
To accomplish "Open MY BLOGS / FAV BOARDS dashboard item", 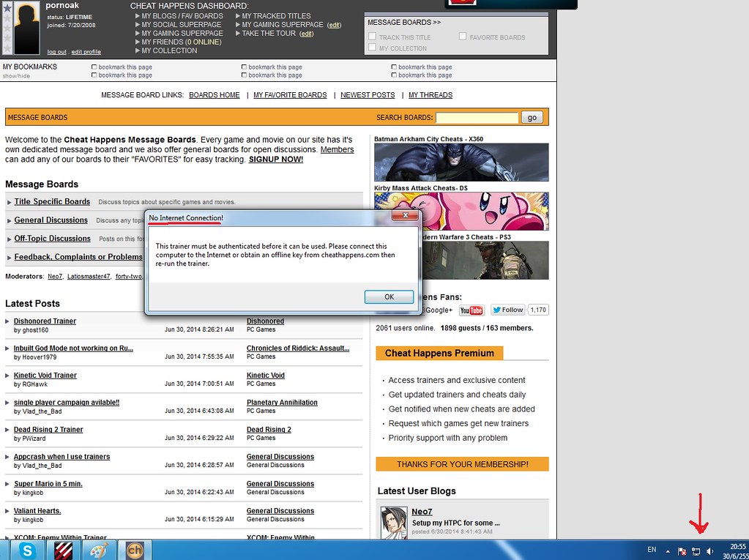I will point(182,16).
